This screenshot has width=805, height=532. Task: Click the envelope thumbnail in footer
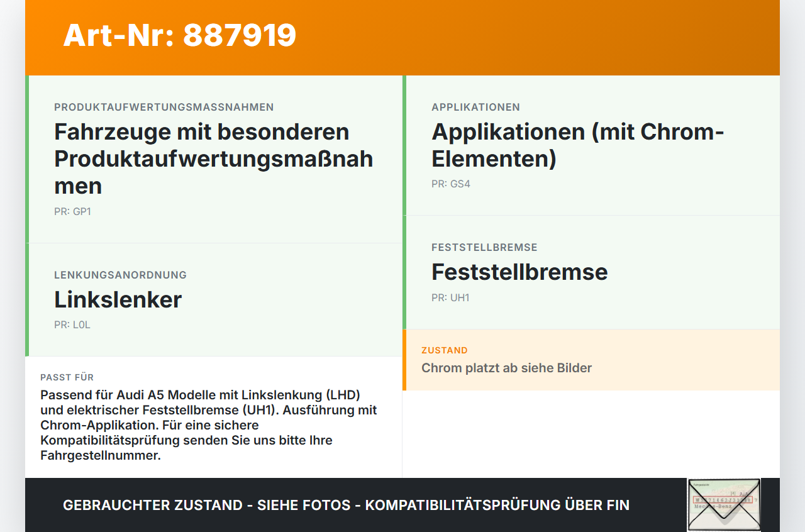coord(724,505)
